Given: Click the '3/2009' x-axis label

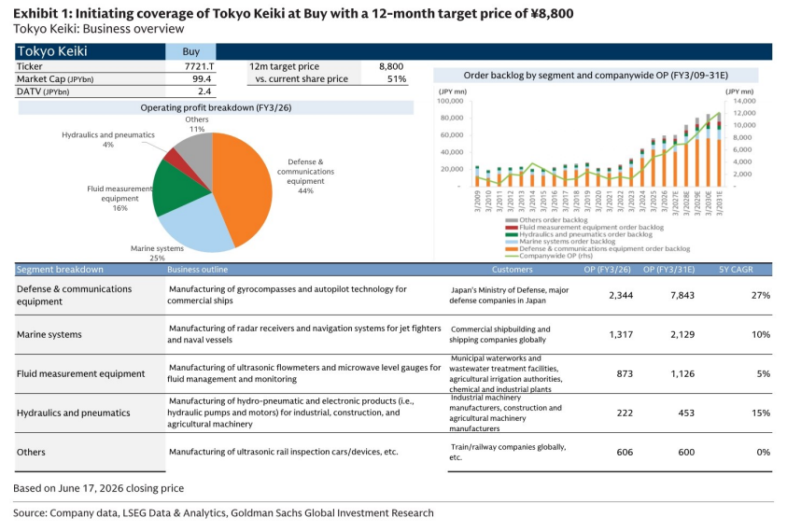Looking at the screenshot, I should [477, 202].
